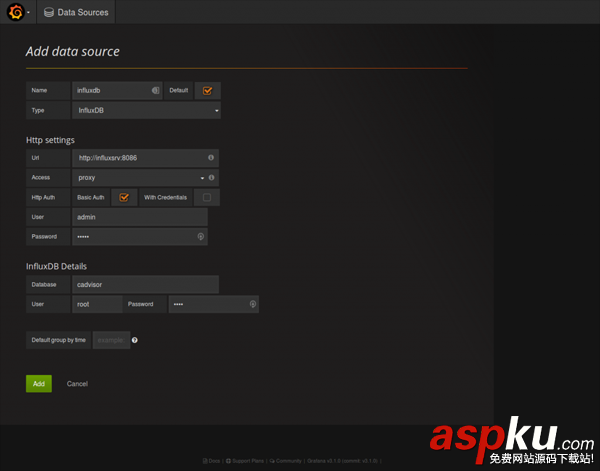This screenshot has height=471, width=600.
Task: Click the key icon in InfluxDB Password field
Action: pyautogui.click(x=253, y=304)
